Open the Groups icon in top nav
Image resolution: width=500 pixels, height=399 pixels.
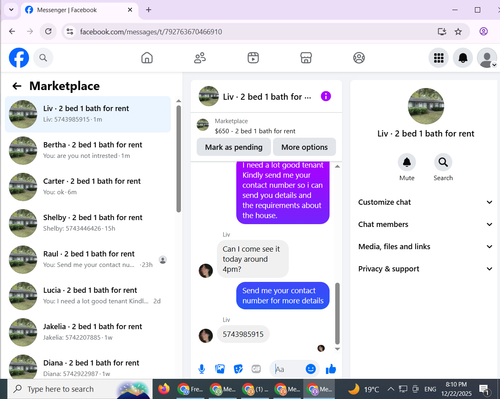[x=359, y=58]
